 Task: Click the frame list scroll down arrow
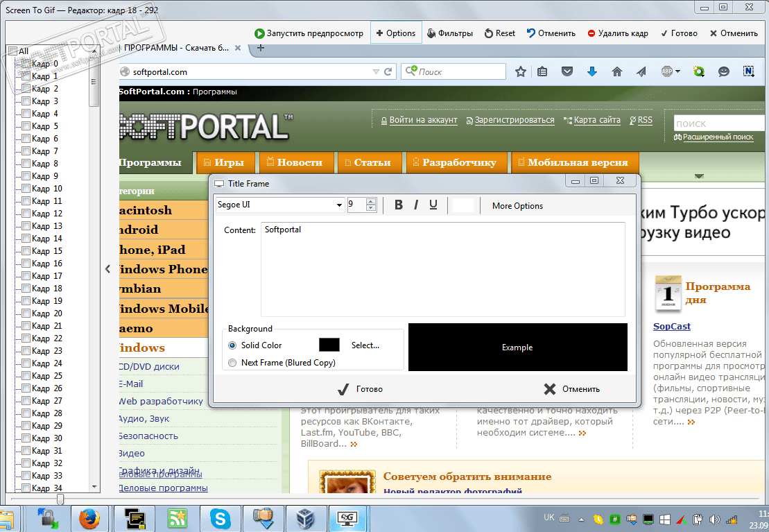[x=94, y=487]
